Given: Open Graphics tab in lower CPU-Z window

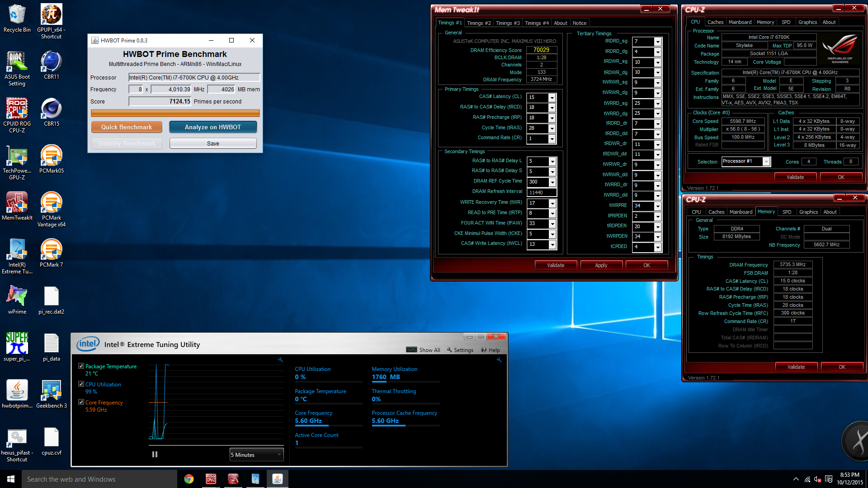Looking at the screenshot, I should (x=808, y=212).
